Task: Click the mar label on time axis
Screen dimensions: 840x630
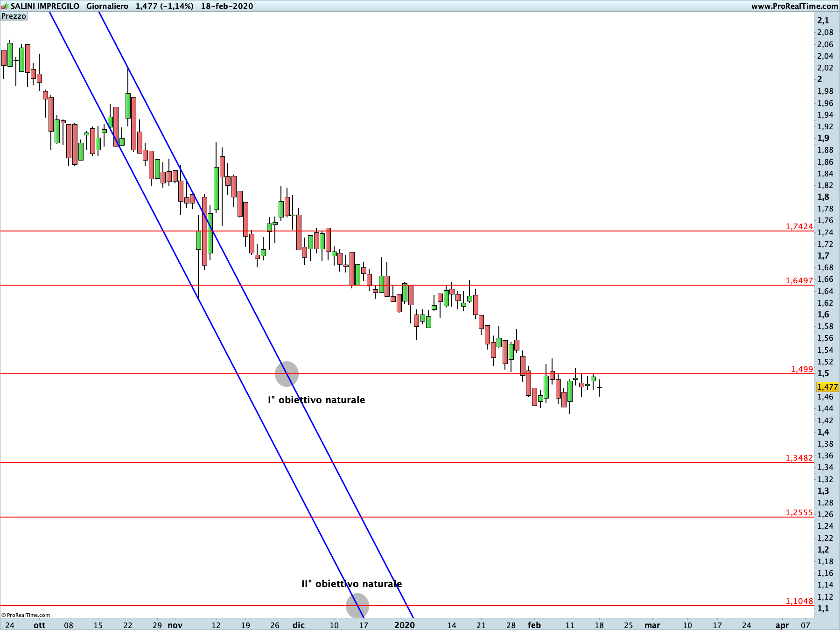Action: (652, 625)
